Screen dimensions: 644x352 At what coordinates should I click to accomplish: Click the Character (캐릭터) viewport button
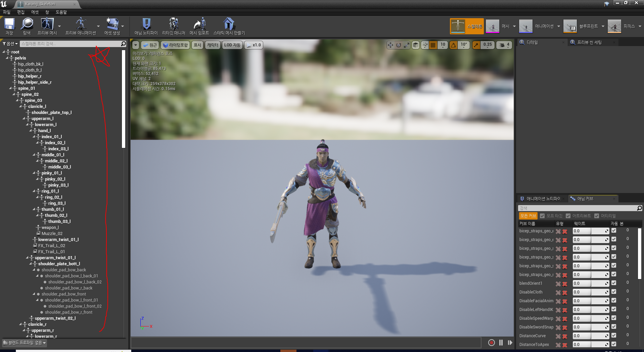pyautogui.click(x=213, y=45)
